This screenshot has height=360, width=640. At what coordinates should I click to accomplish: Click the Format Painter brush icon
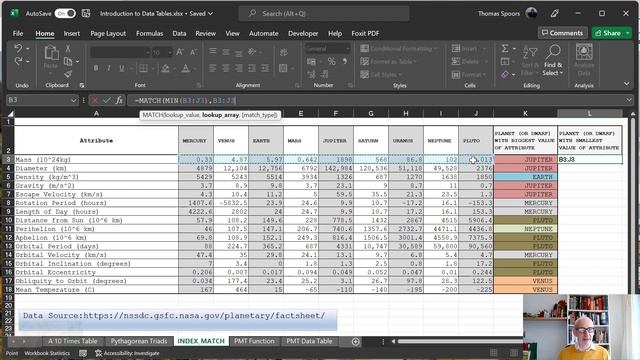click(x=68, y=74)
